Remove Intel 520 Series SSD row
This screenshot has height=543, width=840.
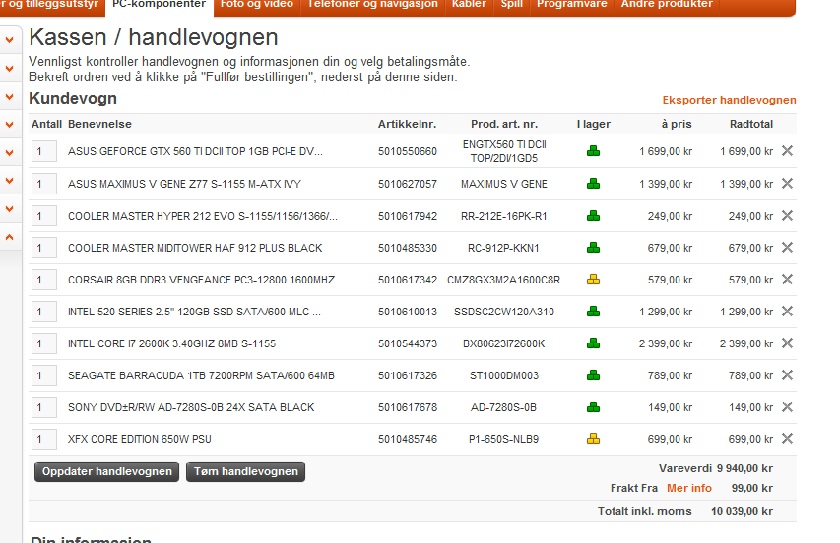coord(787,311)
